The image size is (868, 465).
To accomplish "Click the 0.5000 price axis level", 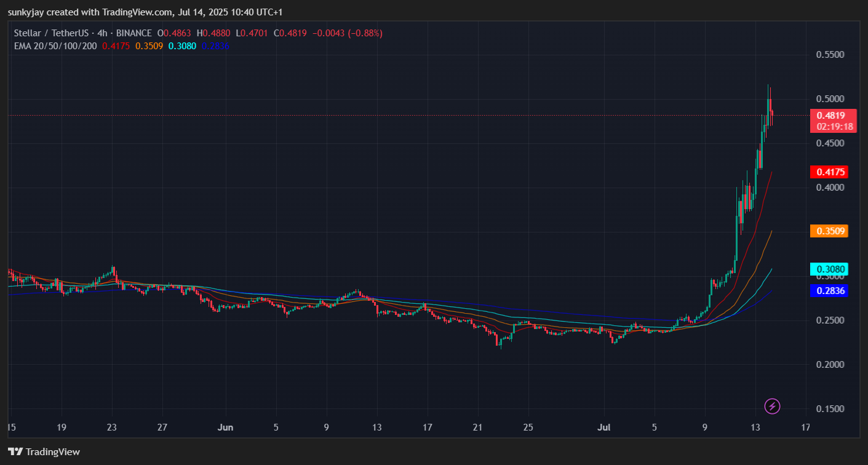I will pyautogui.click(x=830, y=99).
